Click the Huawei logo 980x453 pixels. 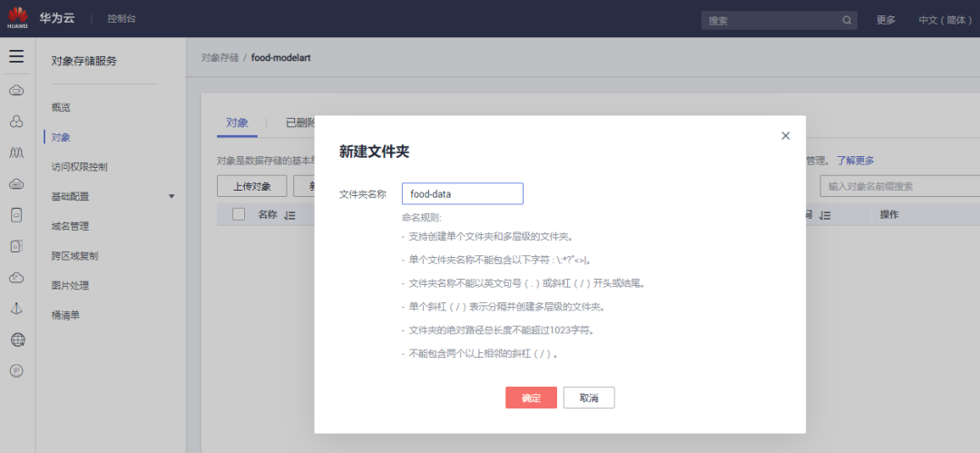pos(17,18)
